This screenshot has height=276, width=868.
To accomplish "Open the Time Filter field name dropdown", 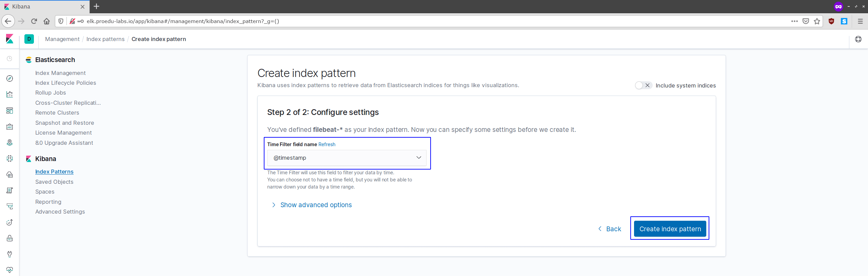I will [347, 158].
